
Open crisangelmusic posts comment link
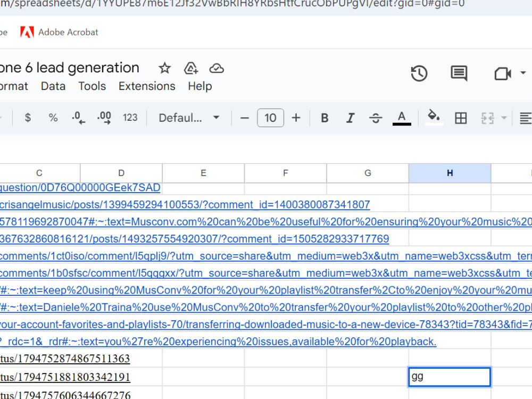pos(185,205)
